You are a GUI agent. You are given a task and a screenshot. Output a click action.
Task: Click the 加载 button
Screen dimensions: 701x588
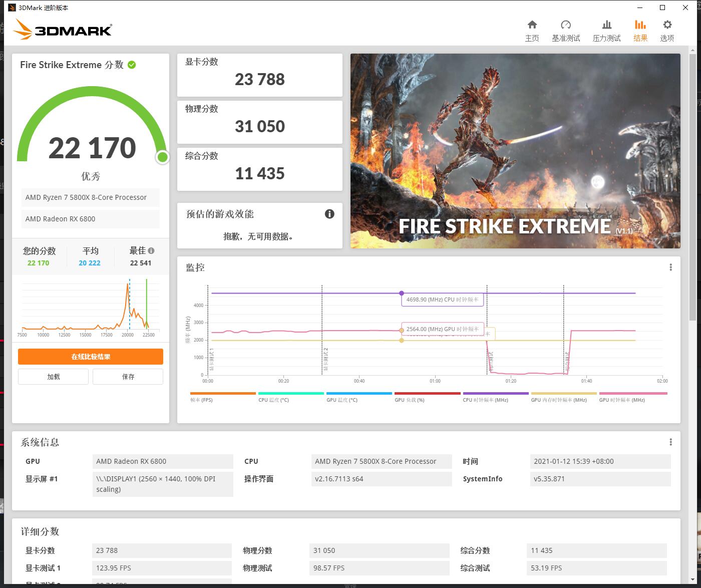(53, 376)
